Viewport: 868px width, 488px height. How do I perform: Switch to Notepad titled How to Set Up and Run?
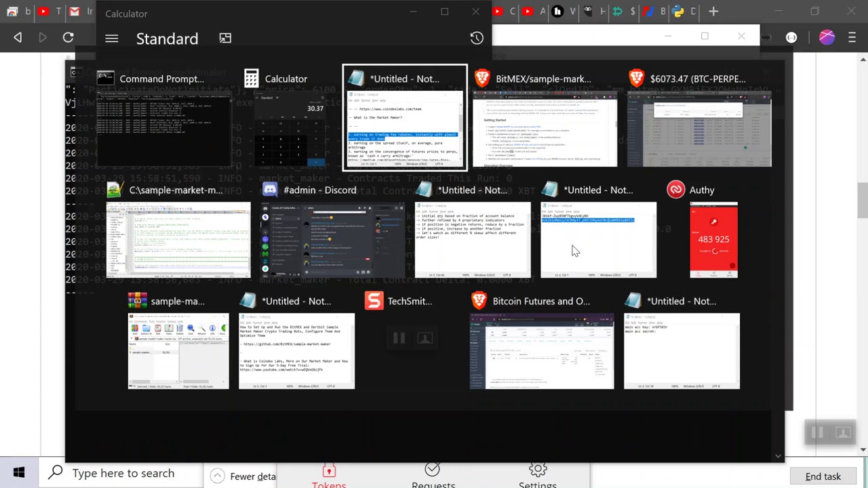[296, 351]
